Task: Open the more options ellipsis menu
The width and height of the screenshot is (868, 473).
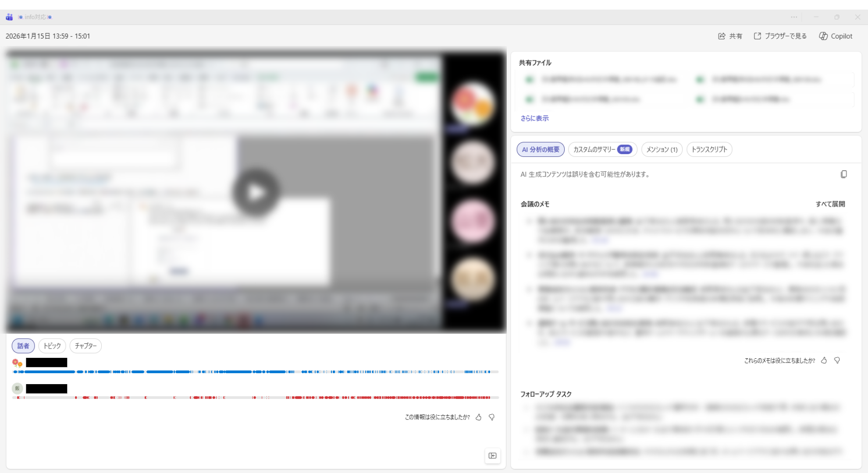Action: [x=794, y=17]
